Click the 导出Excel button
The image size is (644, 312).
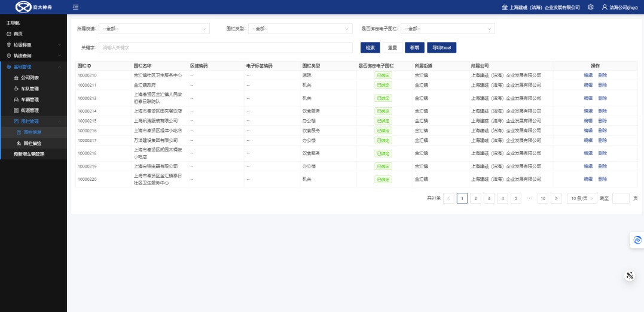(442, 47)
